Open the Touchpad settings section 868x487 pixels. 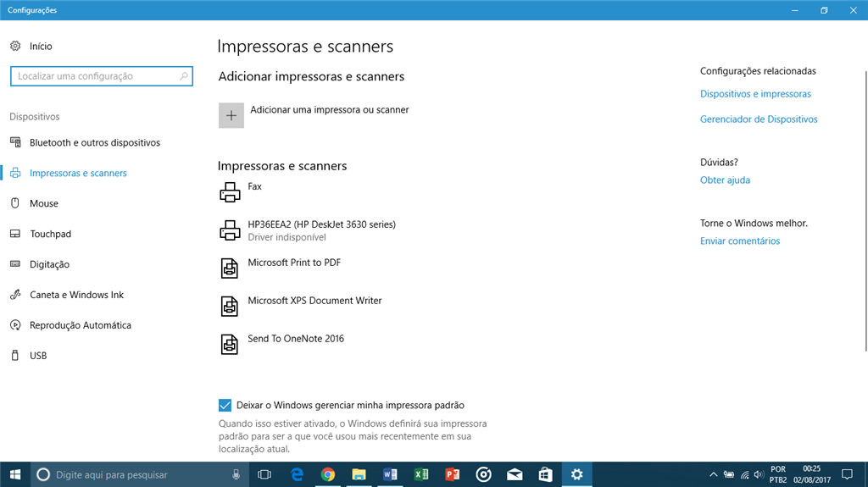[x=50, y=234]
